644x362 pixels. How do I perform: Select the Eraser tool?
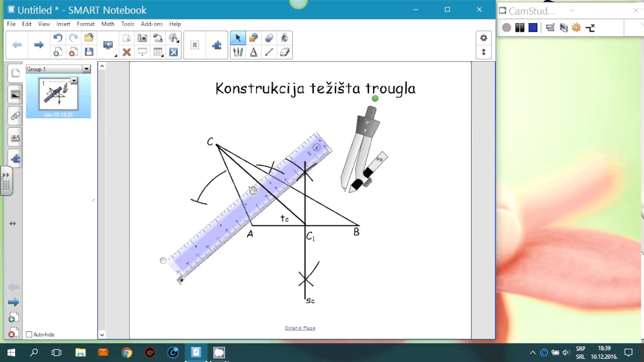click(285, 52)
